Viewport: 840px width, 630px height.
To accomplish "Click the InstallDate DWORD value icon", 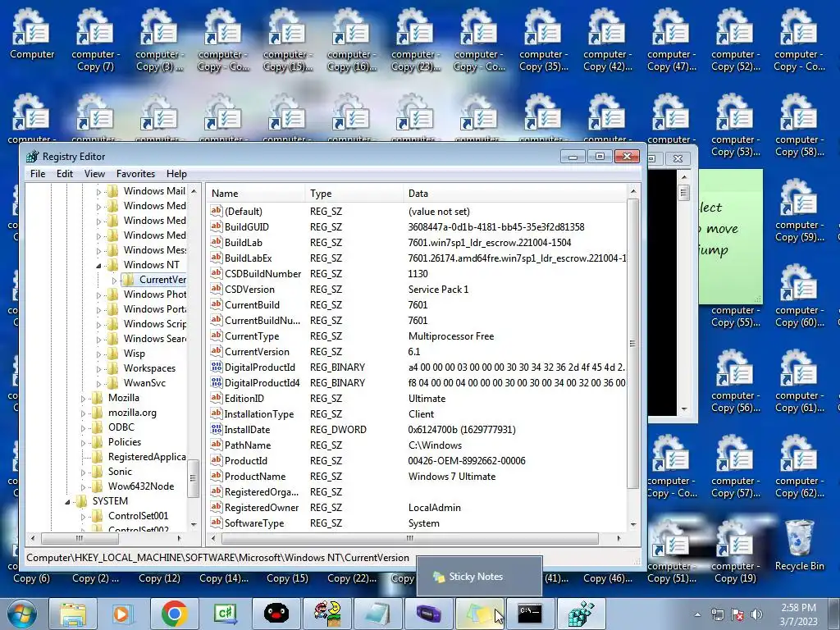I will (x=217, y=429).
